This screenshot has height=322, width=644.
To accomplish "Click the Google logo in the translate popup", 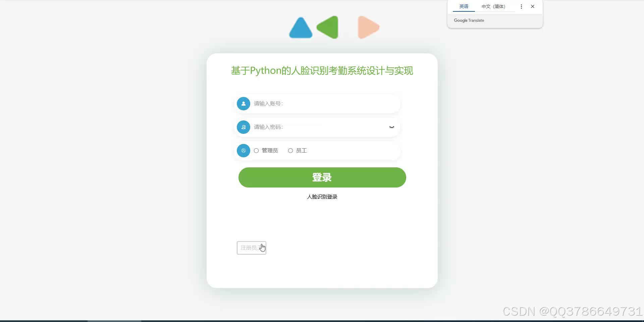I will [x=460, y=20].
